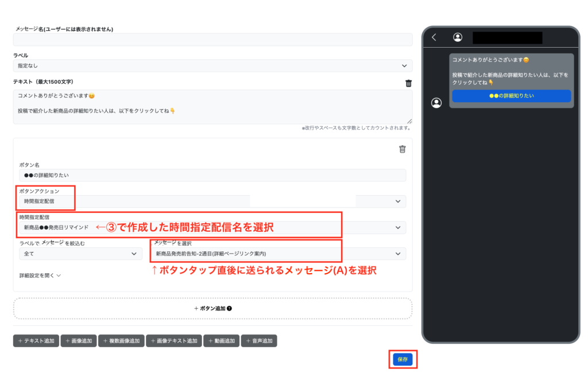Expand 詳細設定を開く section
588x373 pixels.
(40, 275)
